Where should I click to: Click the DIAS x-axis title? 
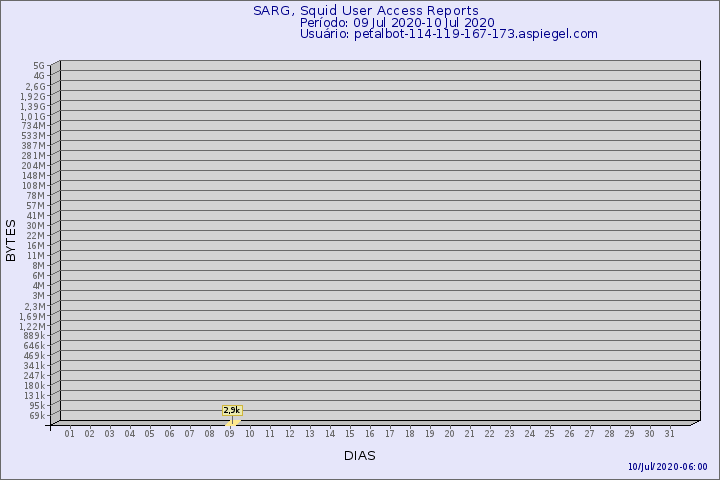click(360, 456)
